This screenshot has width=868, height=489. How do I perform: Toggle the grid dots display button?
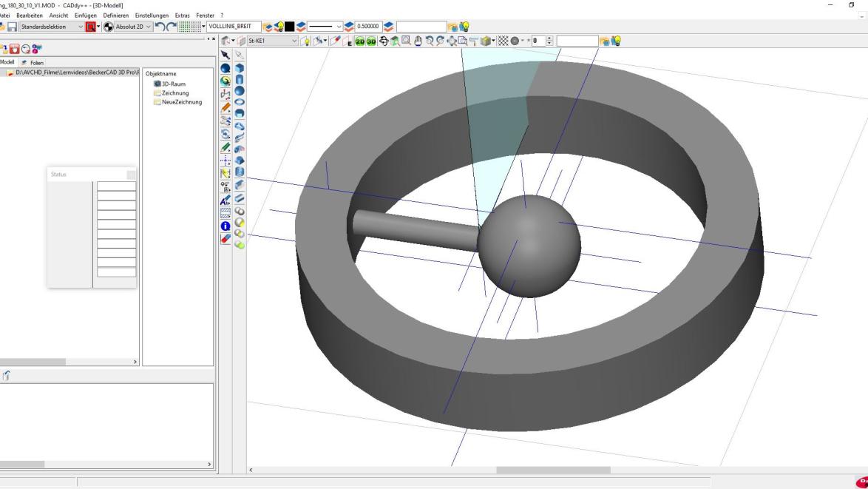pos(189,27)
